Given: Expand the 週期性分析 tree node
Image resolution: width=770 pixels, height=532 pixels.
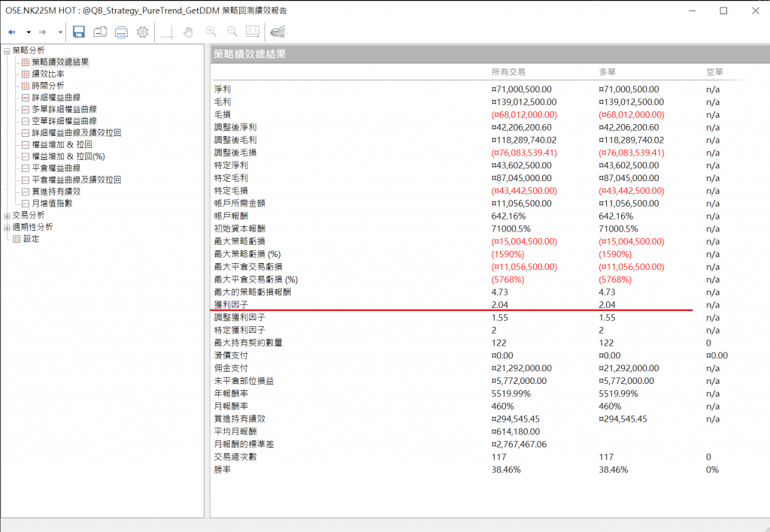Looking at the screenshot, I should (7, 227).
